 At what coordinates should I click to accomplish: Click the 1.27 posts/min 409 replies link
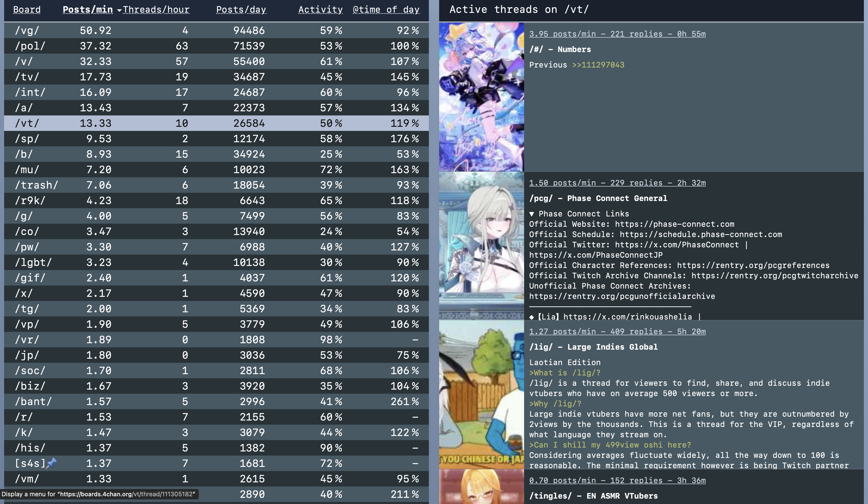pos(617,331)
